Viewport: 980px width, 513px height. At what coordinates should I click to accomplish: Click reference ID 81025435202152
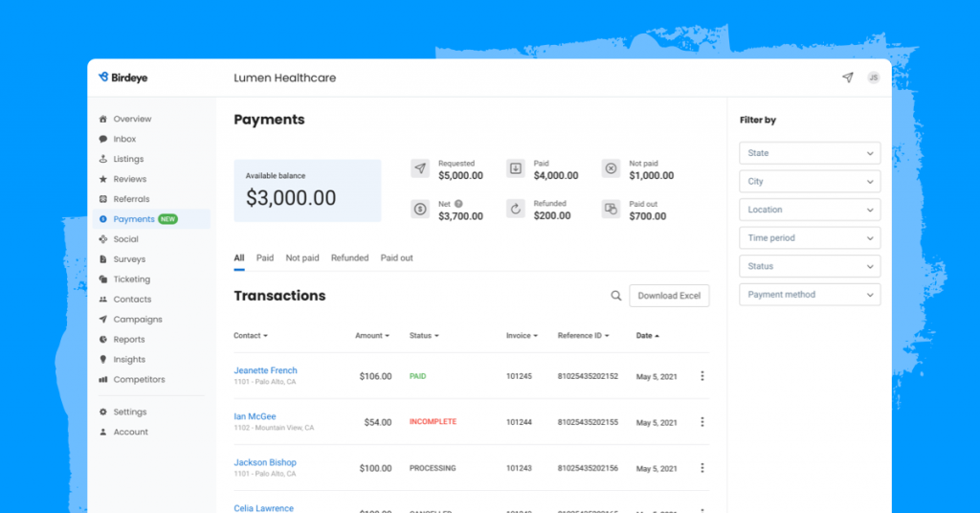coord(588,376)
